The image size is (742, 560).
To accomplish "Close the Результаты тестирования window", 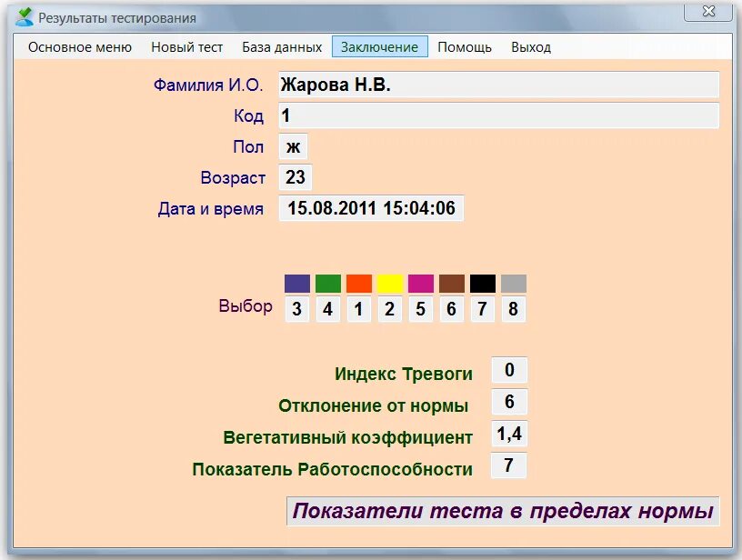I will click(x=708, y=11).
